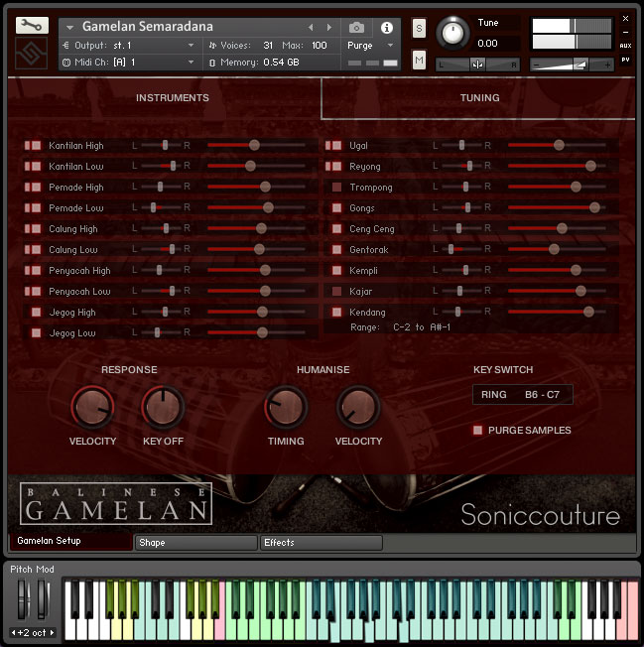Viewport: 644px width, 647px height.
Task: Adjust the Gongs volume slider
Action: pos(557,207)
